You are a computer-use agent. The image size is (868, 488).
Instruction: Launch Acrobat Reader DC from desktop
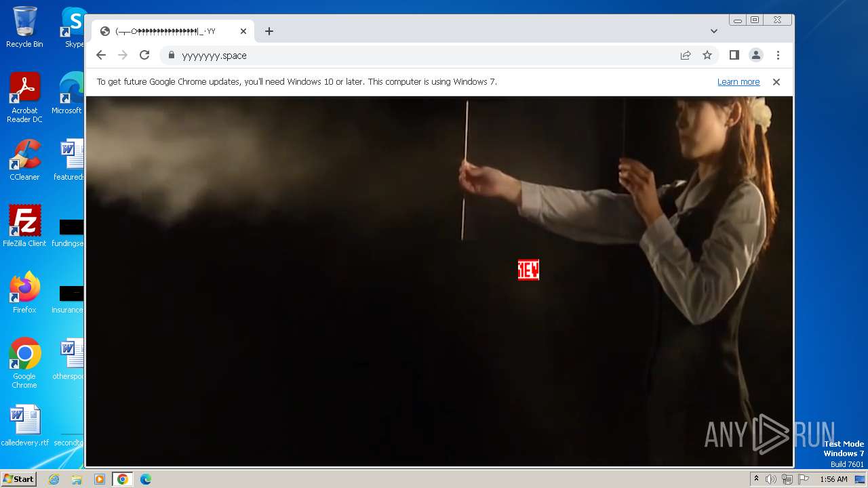(x=24, y=98)
